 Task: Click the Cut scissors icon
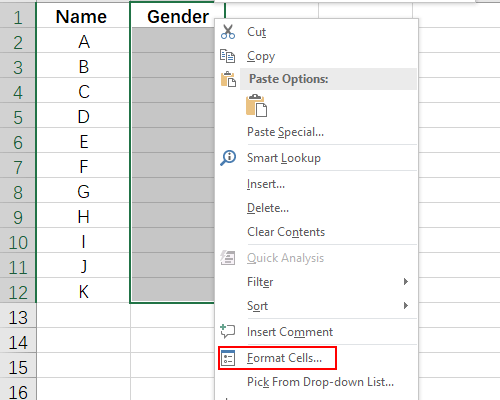(x=228, y=32)
